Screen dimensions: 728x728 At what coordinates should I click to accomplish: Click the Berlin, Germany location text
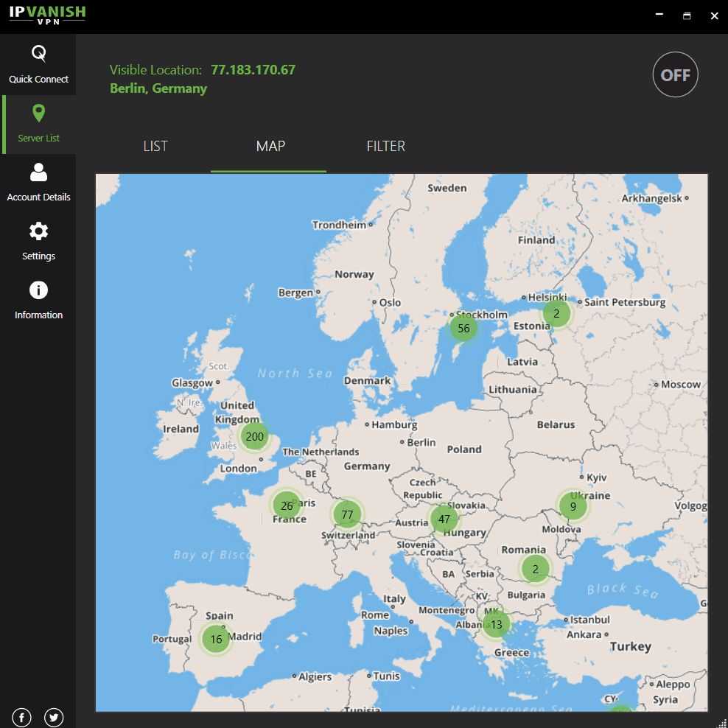click(158, 88)
